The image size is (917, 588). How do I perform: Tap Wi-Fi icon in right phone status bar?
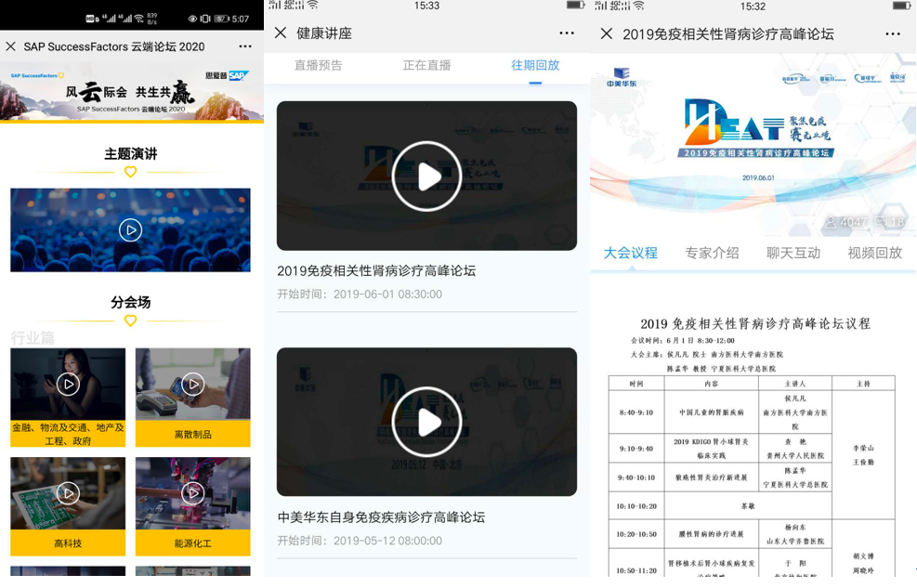point(638,6)
